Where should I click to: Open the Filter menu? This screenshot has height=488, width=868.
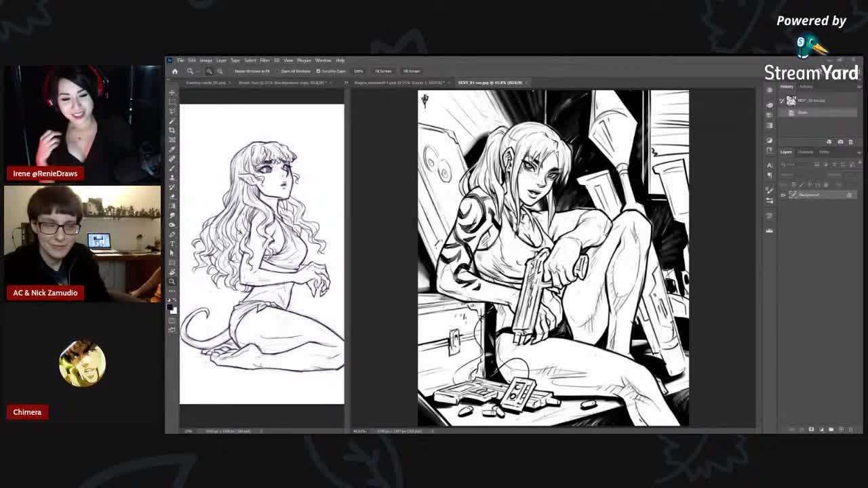pyautogui.click(x=265, y=60)
